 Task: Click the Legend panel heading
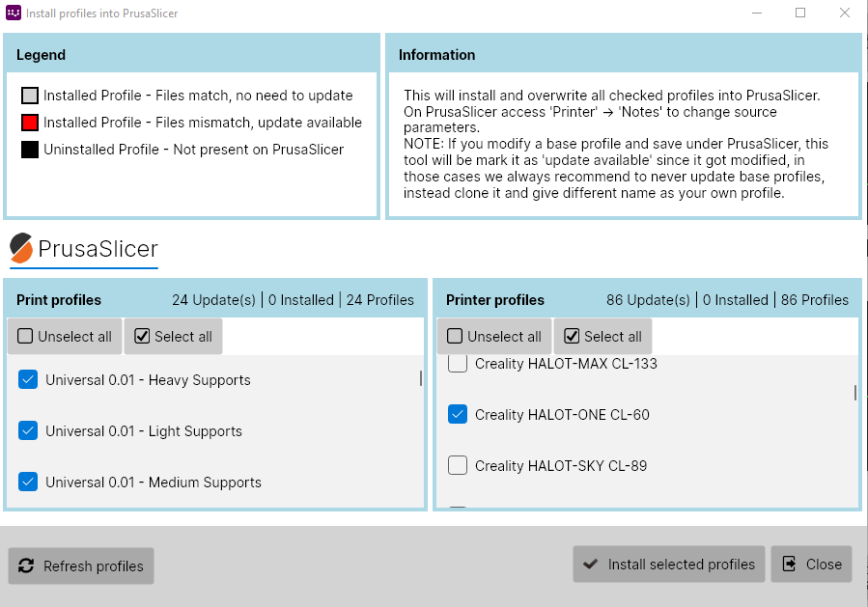click(41, 55)
